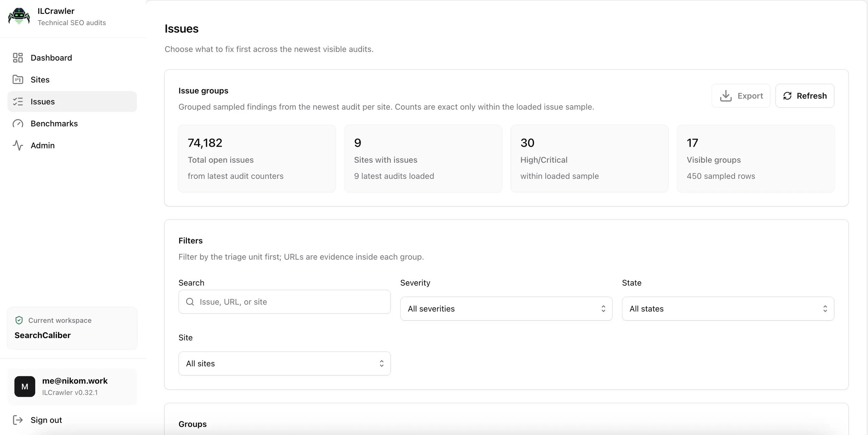The height and width of the screenshot is (435, 868).
Task: Open the SearchCaliber workspace card
Action: (x=72, y=328)
